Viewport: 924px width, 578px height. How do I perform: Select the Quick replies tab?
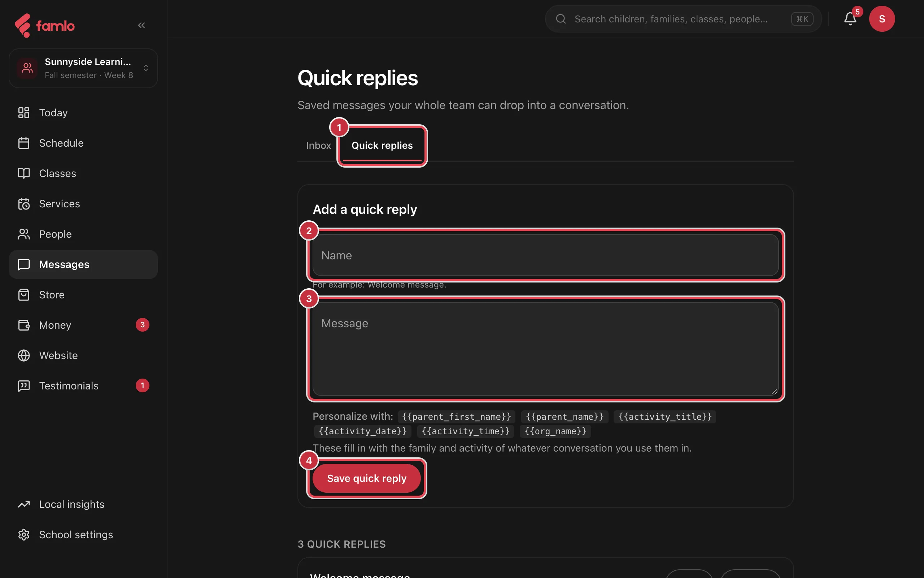pos(382,145)
